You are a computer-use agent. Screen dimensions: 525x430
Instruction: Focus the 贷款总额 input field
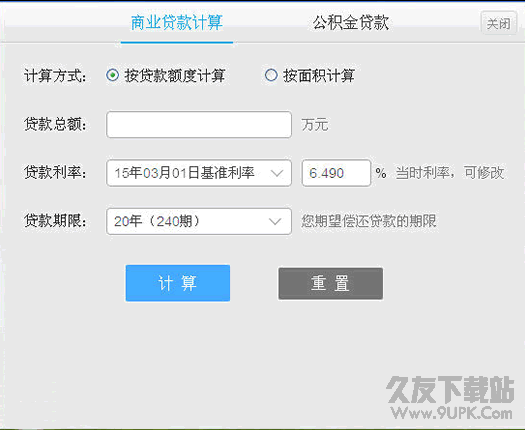(199, 125)
